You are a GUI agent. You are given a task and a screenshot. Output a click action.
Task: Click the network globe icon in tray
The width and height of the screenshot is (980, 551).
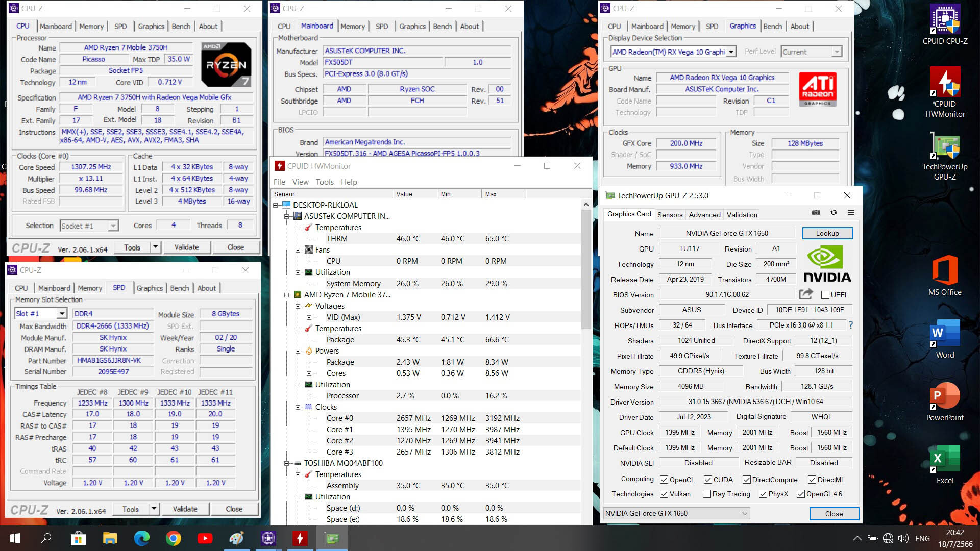coord(888,538)
